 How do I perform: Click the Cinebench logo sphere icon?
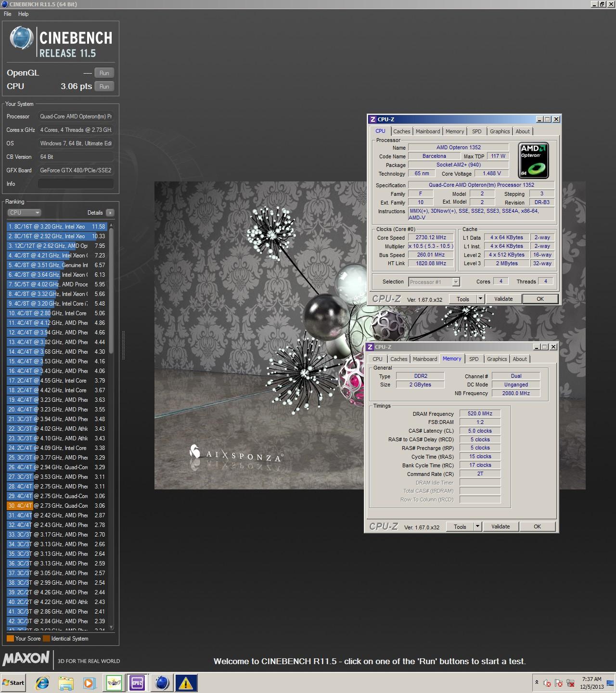coord(22,38)
